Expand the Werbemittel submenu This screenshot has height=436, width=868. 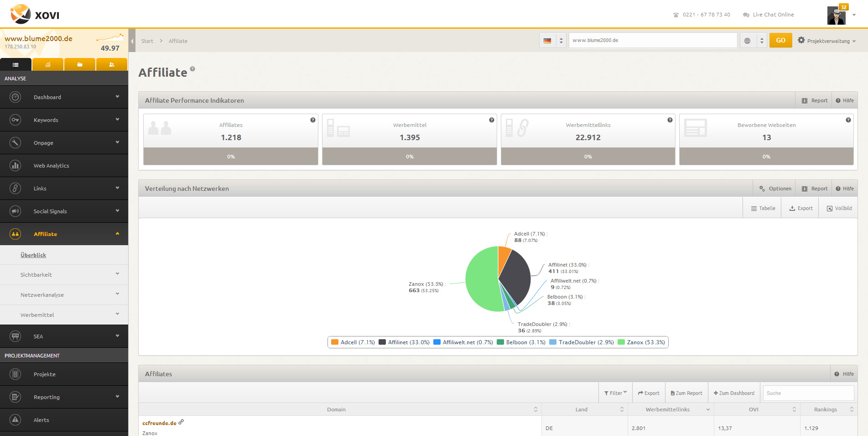click(64, 315)
